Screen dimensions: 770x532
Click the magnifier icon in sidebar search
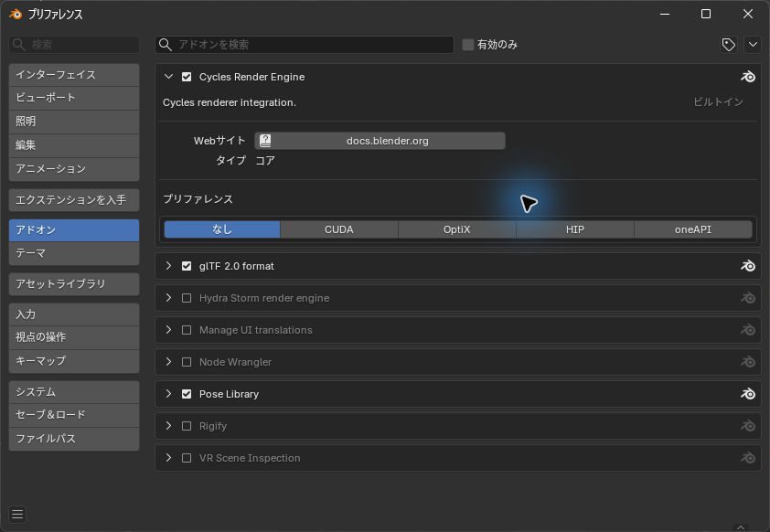[x=18, y=45]
